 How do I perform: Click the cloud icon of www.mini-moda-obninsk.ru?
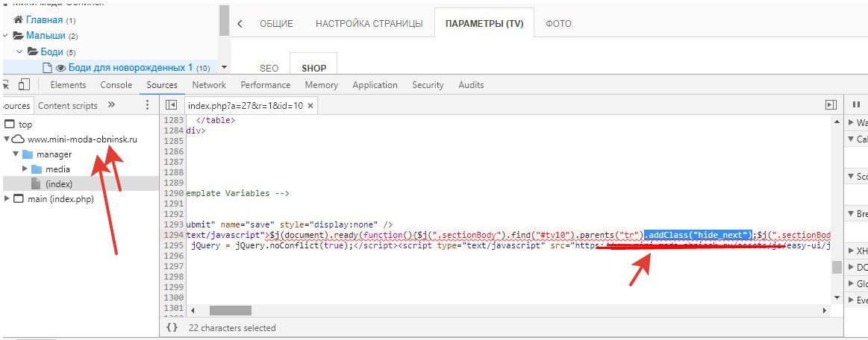[x=19, y=139]
